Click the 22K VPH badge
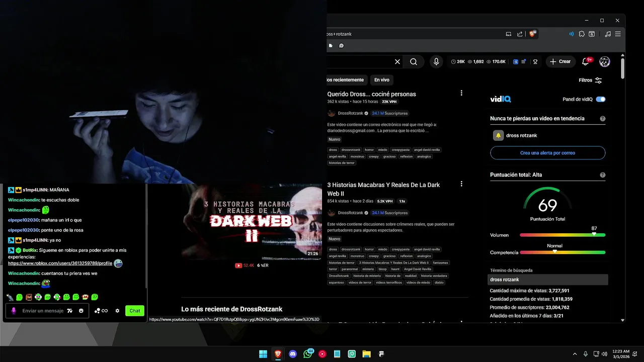This screenshot has height=362, width=644. (389, 102)
